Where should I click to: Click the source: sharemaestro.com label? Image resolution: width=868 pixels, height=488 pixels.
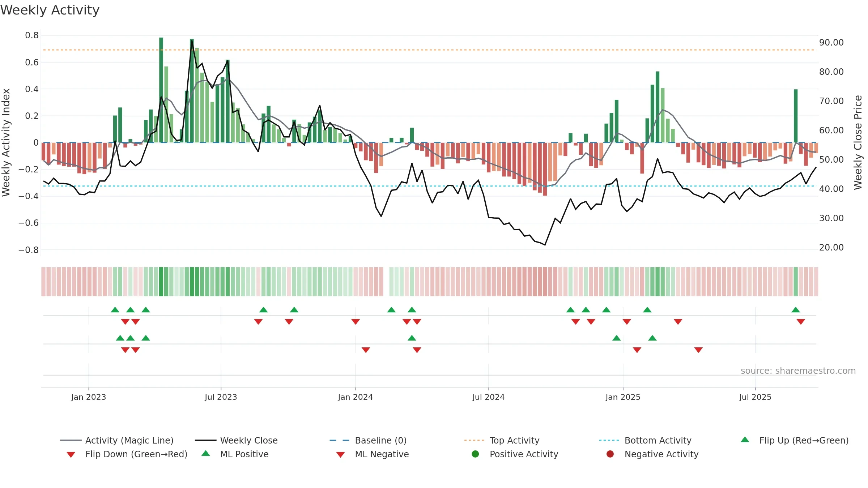(x=798, y=371)
